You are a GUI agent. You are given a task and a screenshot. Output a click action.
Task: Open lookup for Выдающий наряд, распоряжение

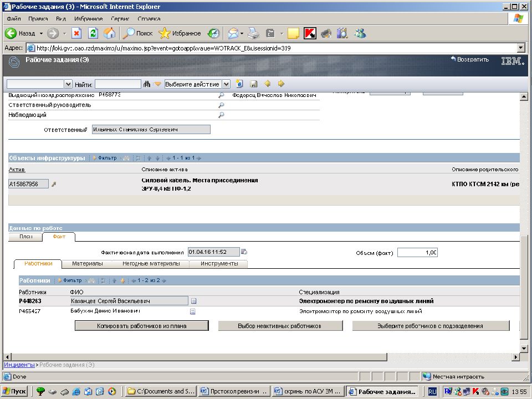[221, 95]
